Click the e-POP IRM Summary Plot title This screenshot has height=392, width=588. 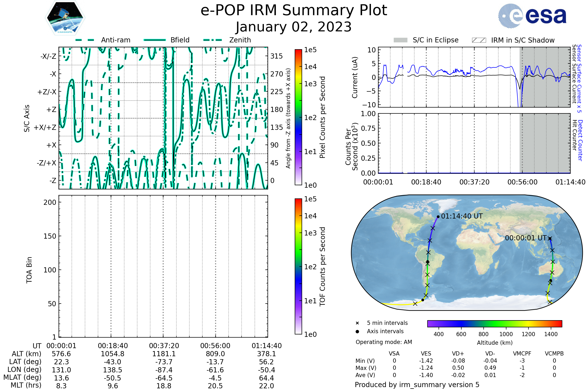(294, 11)
